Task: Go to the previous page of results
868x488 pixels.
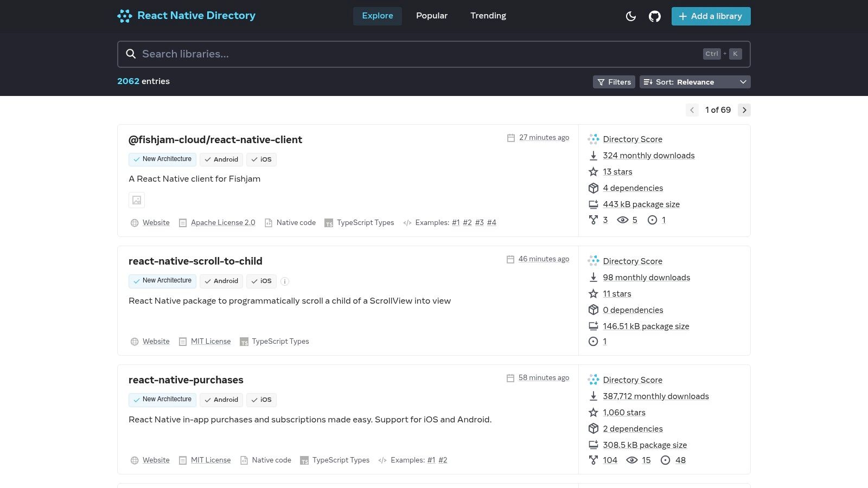Action: click(x=692, y=110)
